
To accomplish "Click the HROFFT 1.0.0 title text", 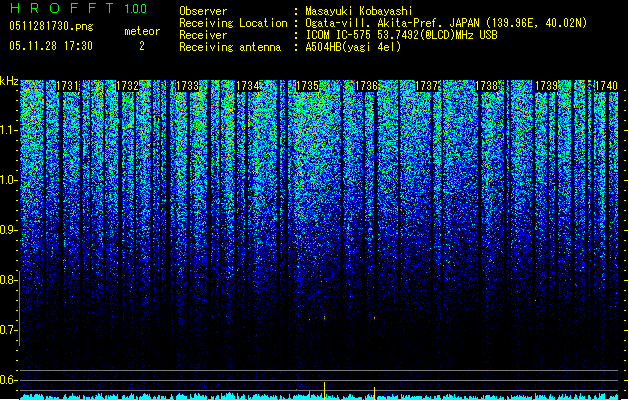I will point(78,8).
